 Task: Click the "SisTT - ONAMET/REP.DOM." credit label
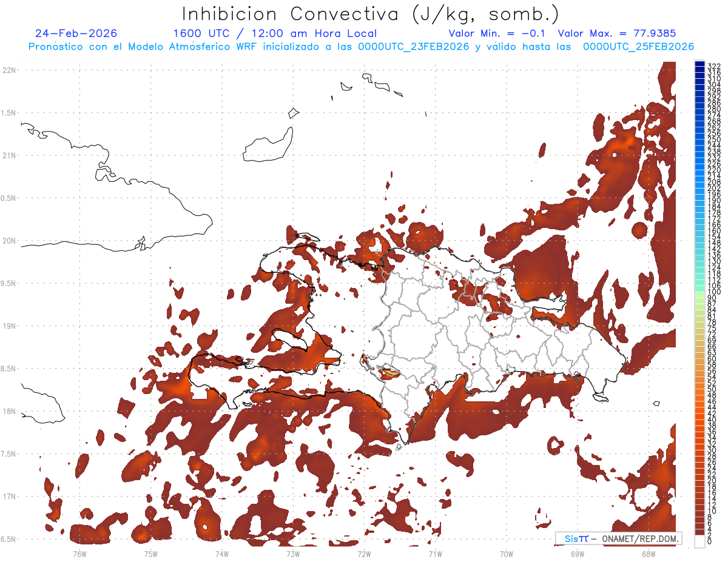(618, 538)
